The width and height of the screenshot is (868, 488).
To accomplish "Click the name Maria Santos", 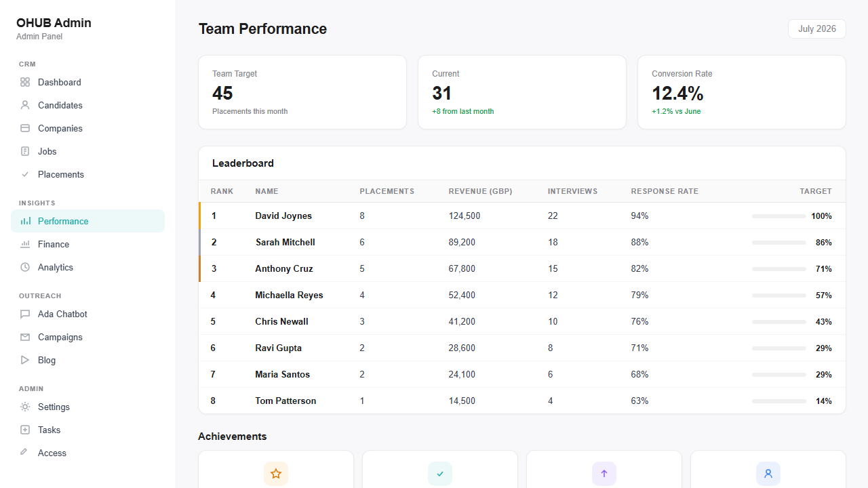I will pos(282,374).
